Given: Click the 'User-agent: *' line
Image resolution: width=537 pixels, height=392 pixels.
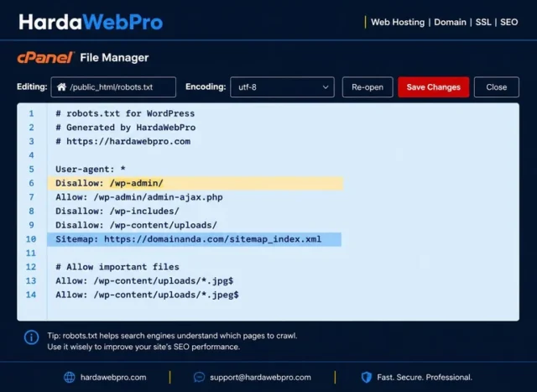Looking at the screenshot, I should pos(91,170).
